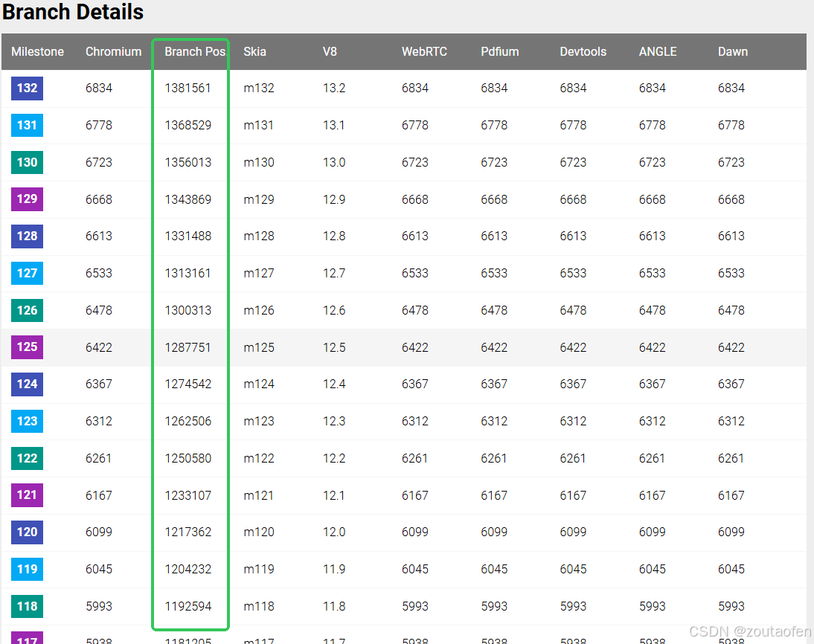The image size is (814, 644).
Task: Click the Branch Pos. column header
Action: (195, 52)
